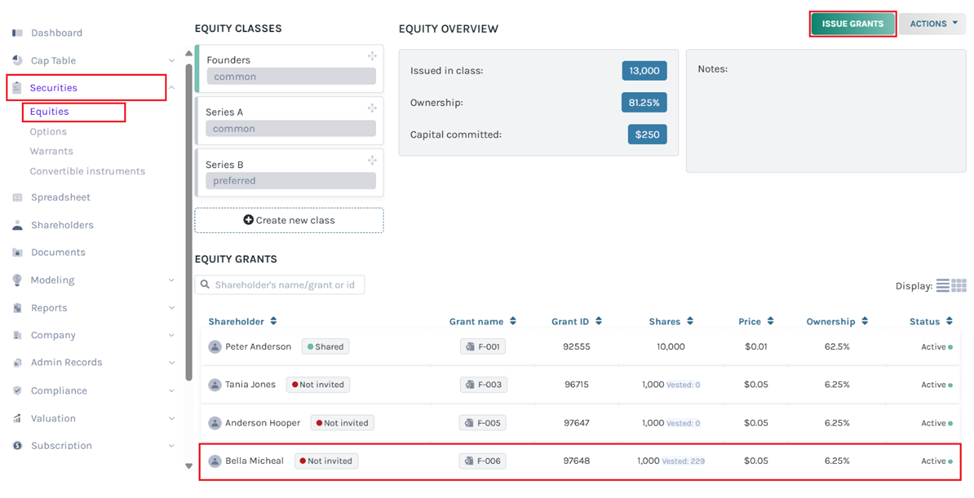Screen dimensions: 974x498
Task: Click drag handle icon on Founders class
Action: click(372, 56)
